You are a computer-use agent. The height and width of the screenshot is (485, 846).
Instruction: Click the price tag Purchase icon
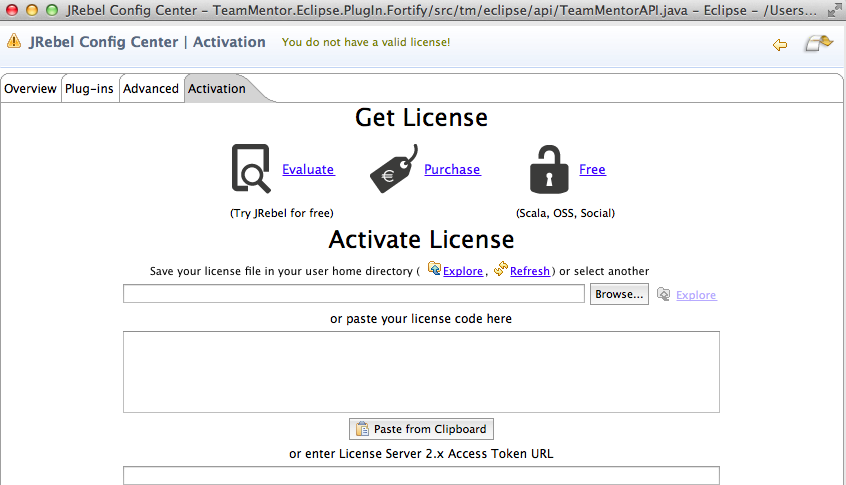pos(393,169)
